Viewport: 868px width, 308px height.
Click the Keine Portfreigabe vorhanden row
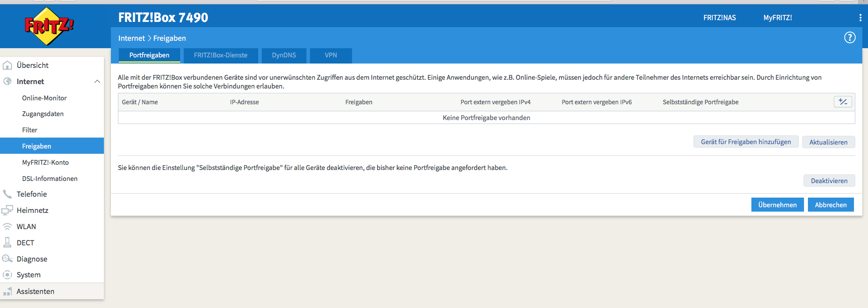486,117
